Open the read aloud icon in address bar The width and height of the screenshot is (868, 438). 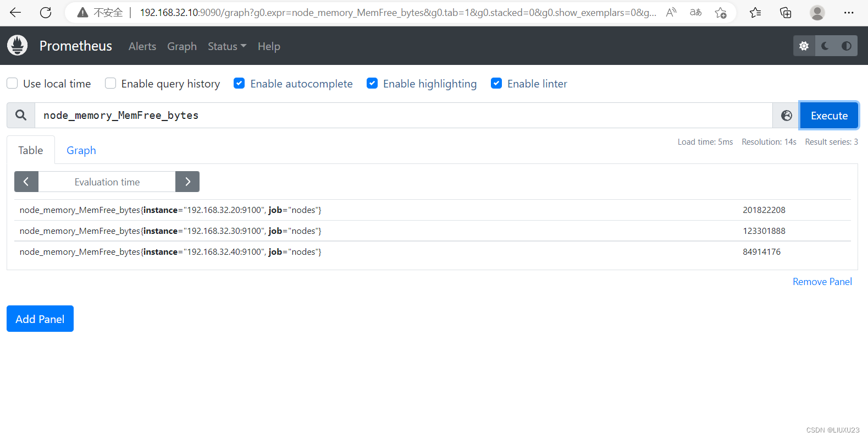tap(671, 12)
